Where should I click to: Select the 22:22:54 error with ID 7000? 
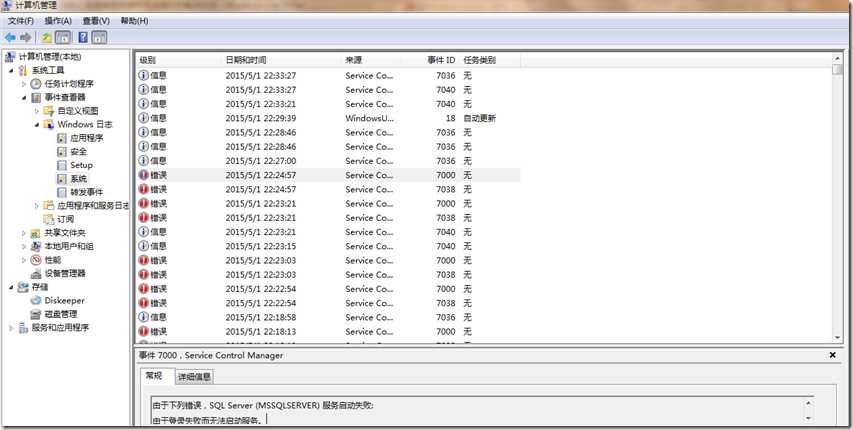pos(328,288)
